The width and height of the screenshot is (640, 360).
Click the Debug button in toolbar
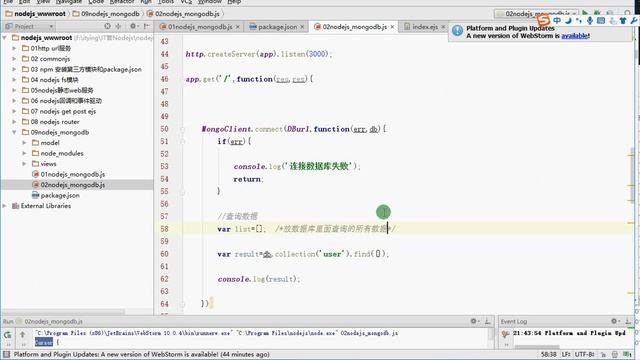click(597, 13)
